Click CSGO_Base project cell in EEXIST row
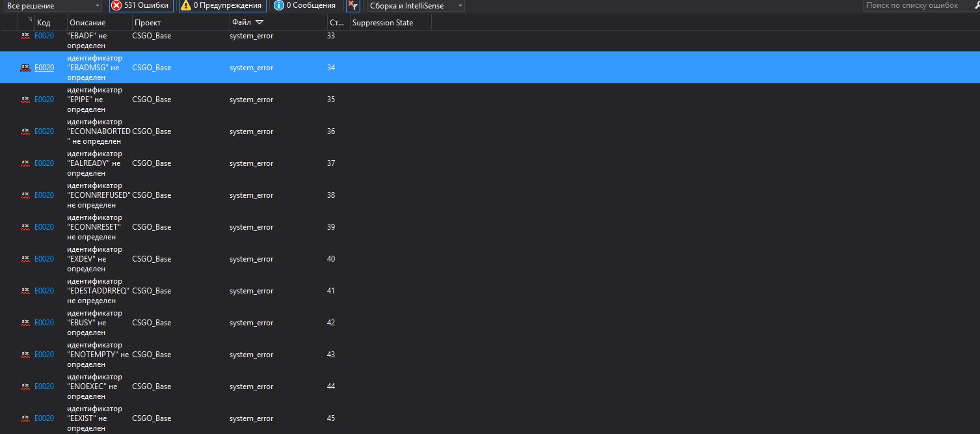 point(152,418)
